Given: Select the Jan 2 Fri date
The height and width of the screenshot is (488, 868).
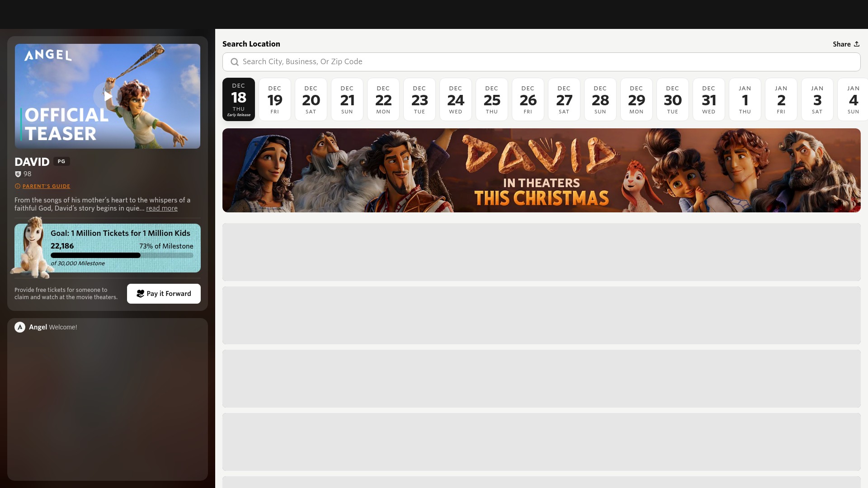Looking at the screenshot, I should click(781, 99).
